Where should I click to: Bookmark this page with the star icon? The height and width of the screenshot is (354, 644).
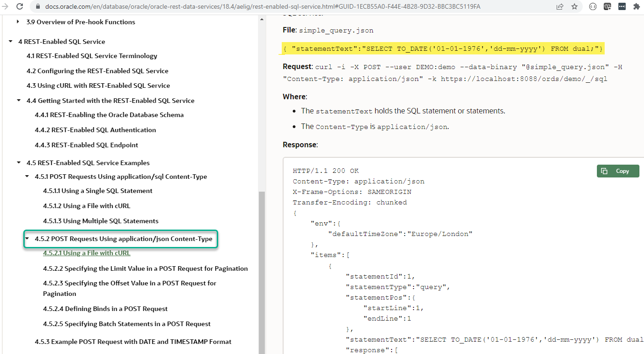click(574, 7)
